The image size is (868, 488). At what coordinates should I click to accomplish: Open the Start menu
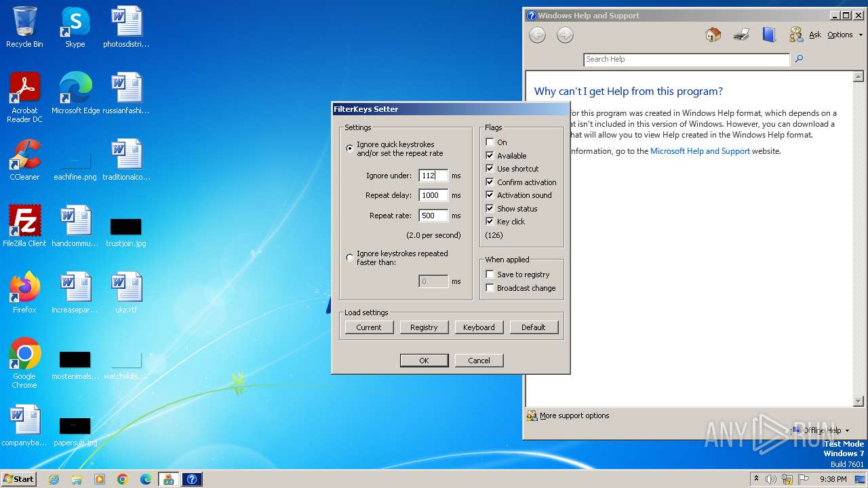click(x=18, y=479)
